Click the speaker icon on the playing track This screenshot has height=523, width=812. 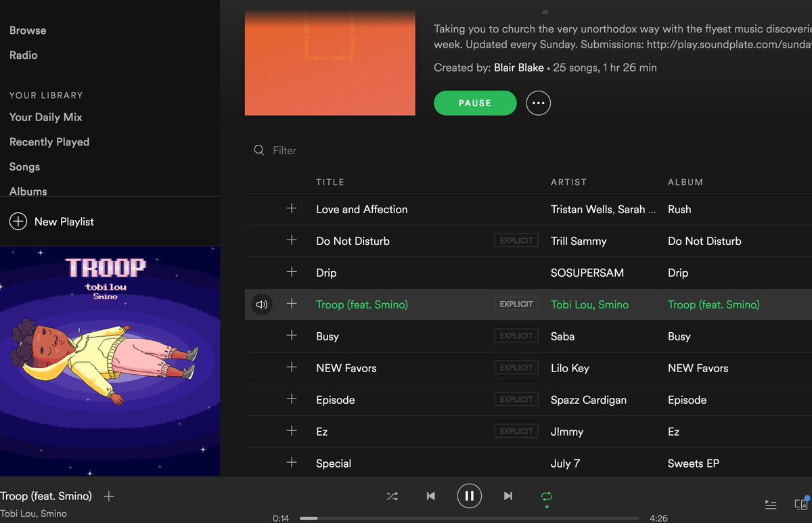point(262,304)
